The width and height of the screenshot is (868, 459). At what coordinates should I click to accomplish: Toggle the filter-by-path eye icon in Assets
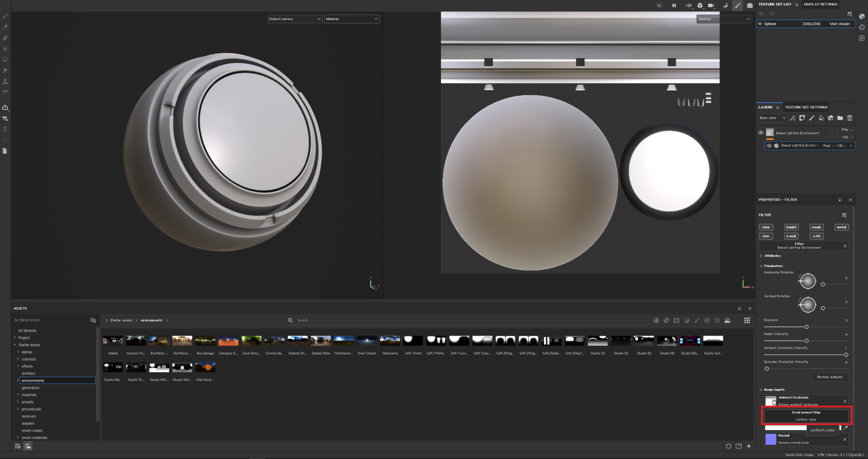tap(93, 320)
